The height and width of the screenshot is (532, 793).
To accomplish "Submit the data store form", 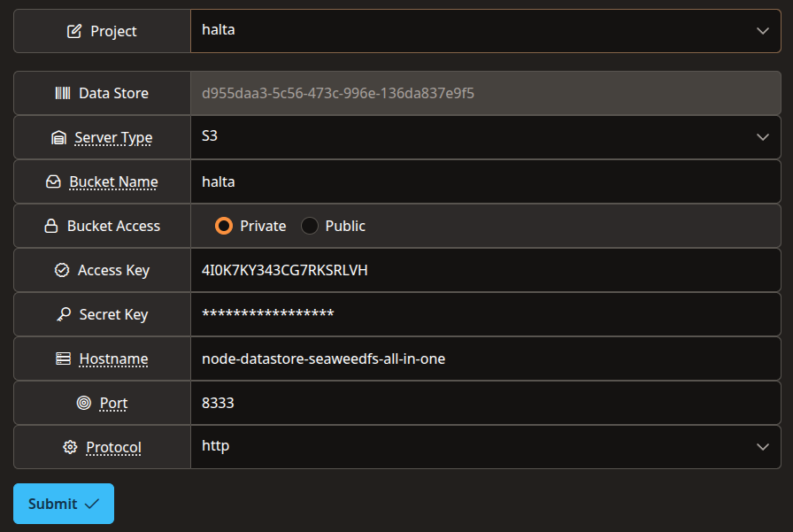I will (64, 504).
